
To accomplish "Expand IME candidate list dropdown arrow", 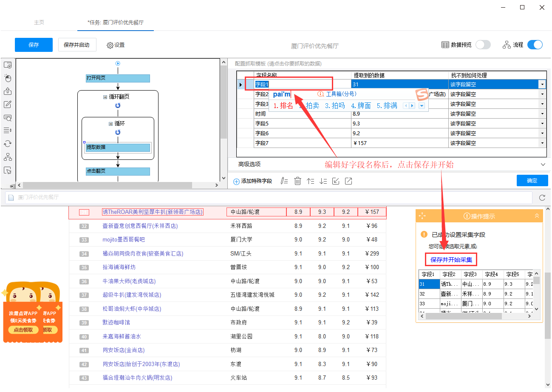I will pos(422,106).
